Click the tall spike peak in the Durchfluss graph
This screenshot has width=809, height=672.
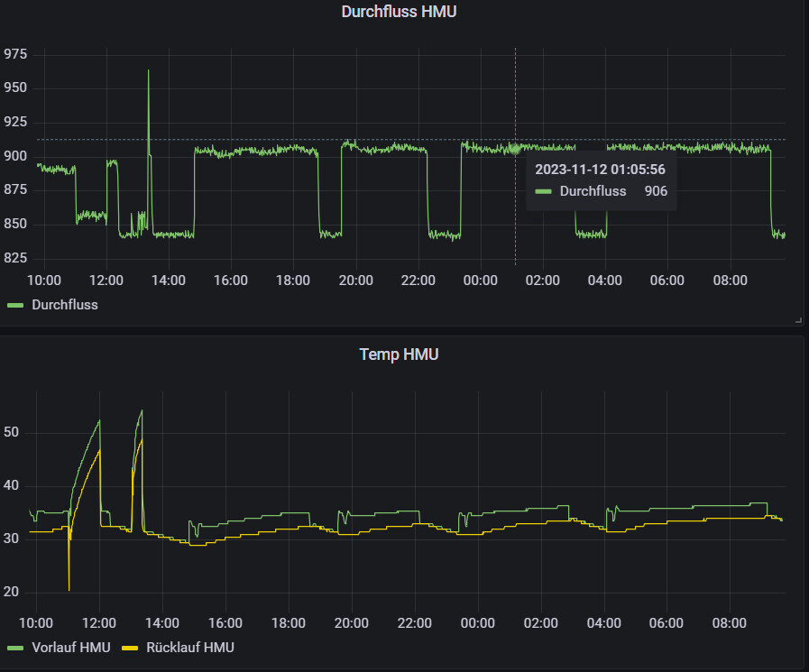tap(149, 71)
